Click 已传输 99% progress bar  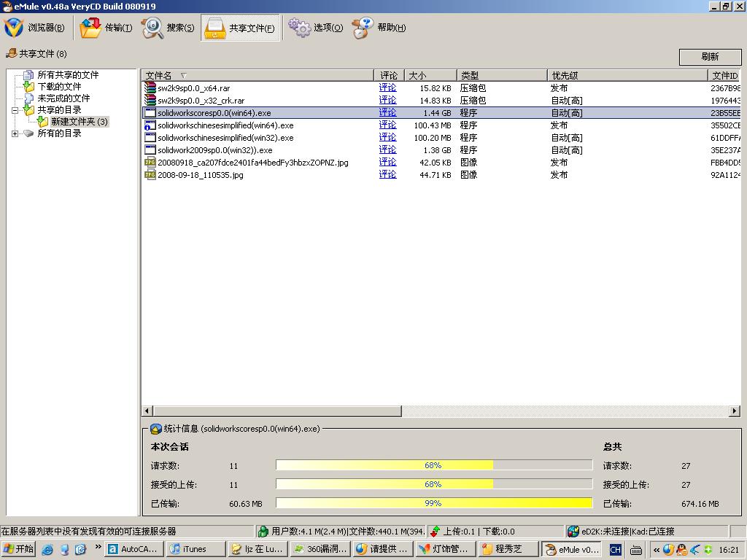(x=433, y=503)
